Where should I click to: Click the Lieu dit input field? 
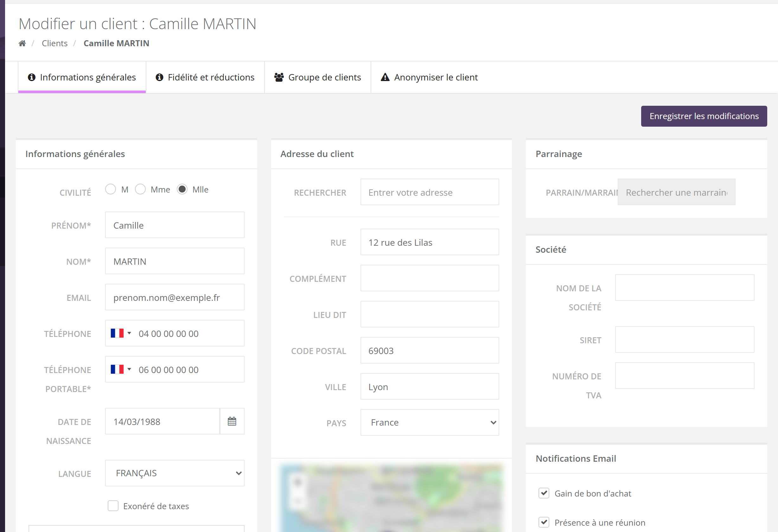[x=430, y=314]
